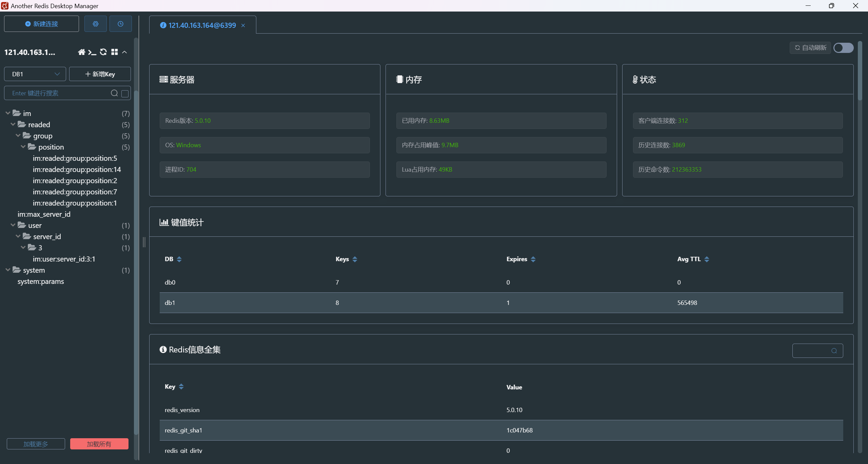Open the Redis console terminal icon
868x464 pixels.
pos(92,52)
